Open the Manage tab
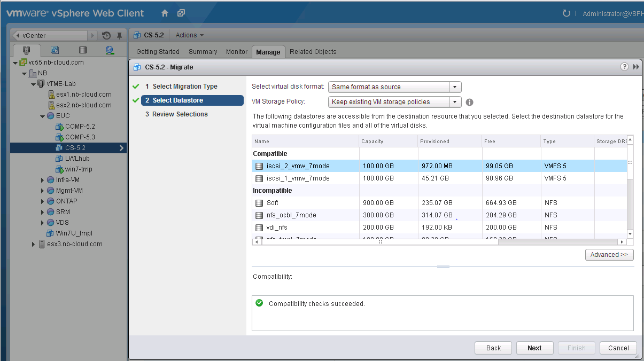Image resolution: width=644 pixels, height=361 pixels. coord(268,52)
